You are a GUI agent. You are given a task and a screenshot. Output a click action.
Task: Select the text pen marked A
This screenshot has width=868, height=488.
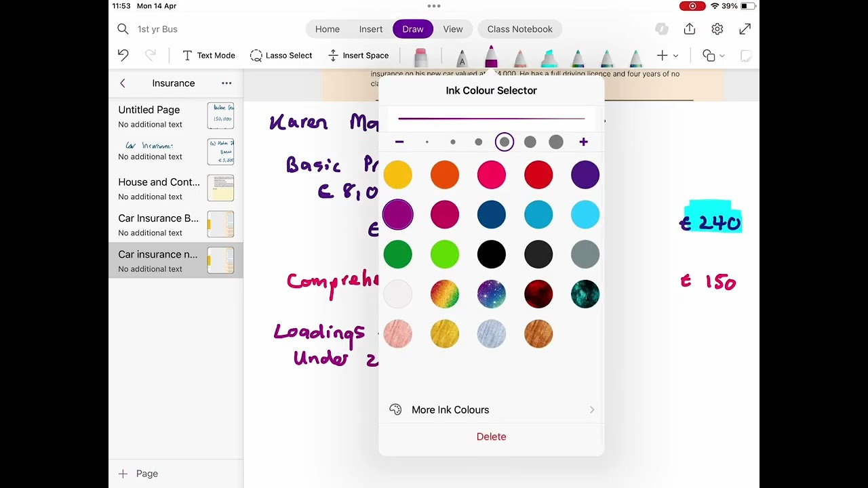462,58
